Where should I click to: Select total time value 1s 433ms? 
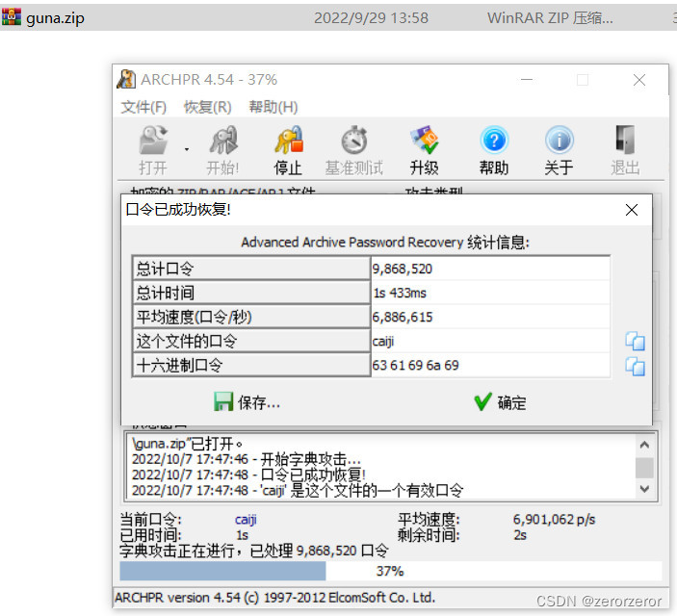click(x=490, y=293)
